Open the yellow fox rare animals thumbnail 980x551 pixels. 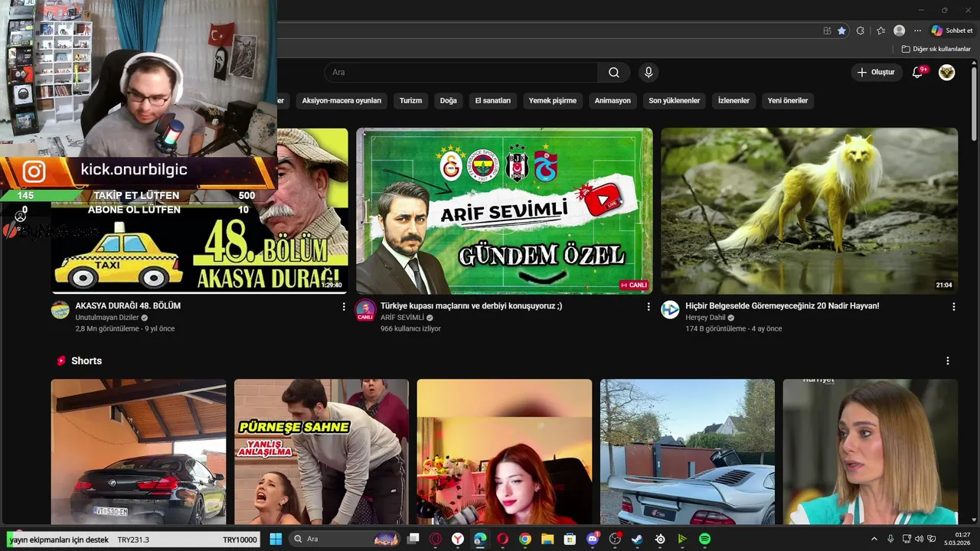pyautogui.click(x=809, y=210)
